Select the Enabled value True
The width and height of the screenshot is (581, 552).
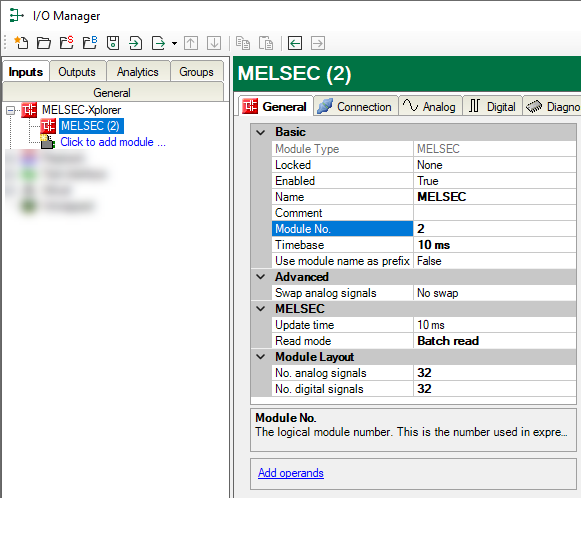point(495,181)
